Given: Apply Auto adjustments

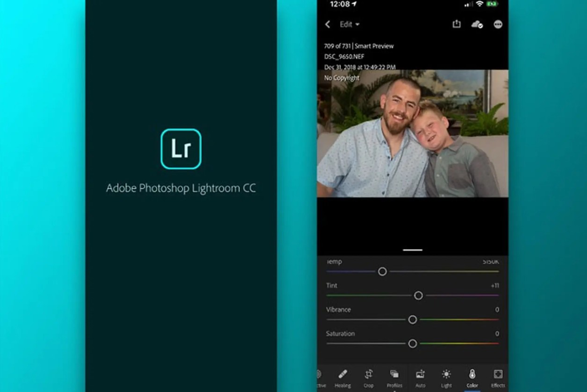Looking at the screenshot, I should coord(420,377).
